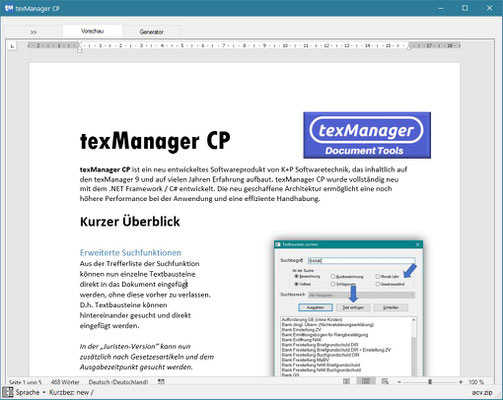Screen dimensions: 503x400
Task: Open the Suchbereich combo box
Action: 362,295
